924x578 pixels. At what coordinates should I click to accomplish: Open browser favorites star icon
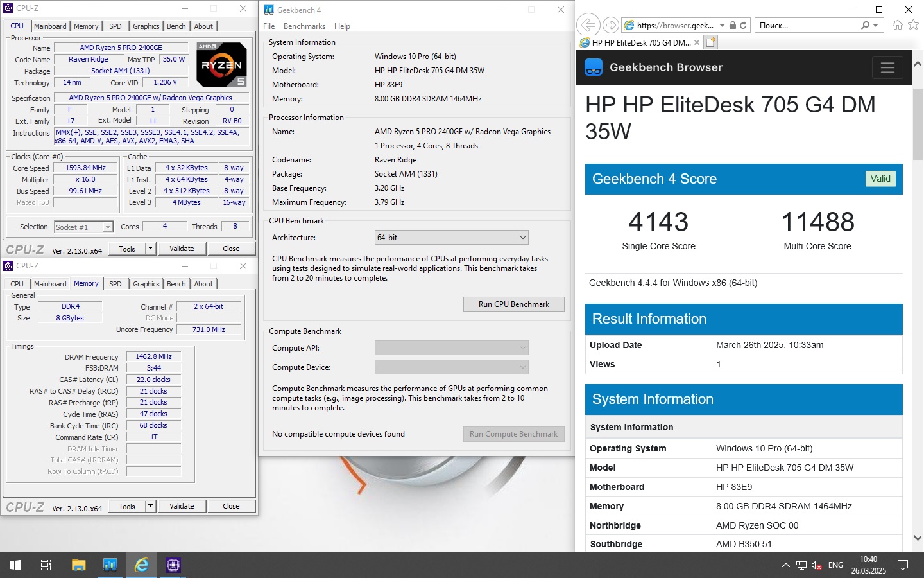point(914,25)
